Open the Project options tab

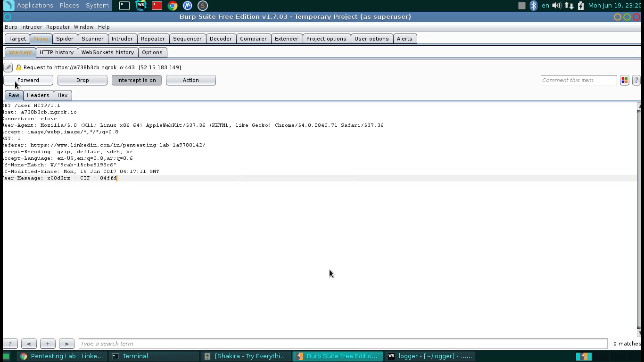click(326, 39)
